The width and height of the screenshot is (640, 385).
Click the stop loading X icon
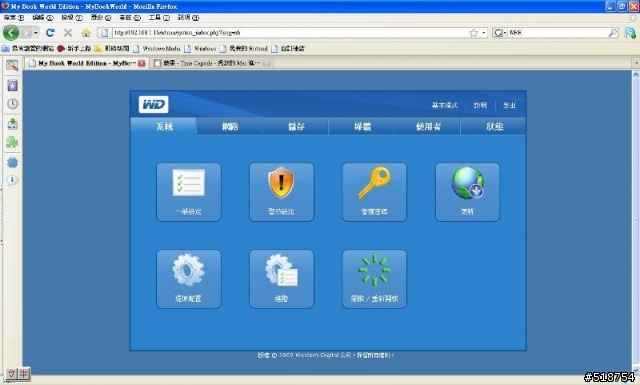coord(68,33)
